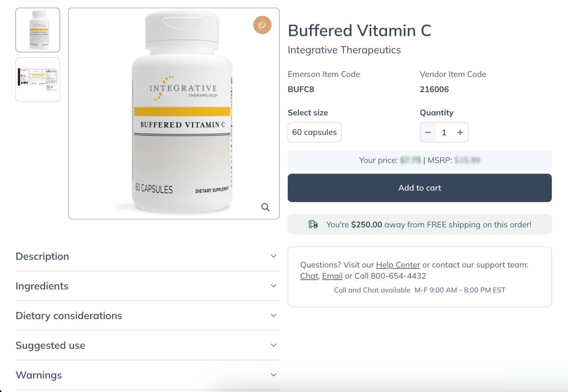The width and height of the screenshot is (568, 392).
Task: Click the Integrative Therapeutics brand name
Action: (x=344, y=50)
